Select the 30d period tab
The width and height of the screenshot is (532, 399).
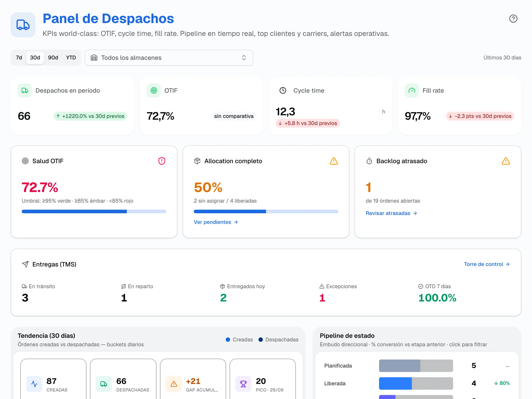click(x=35, y=58)
